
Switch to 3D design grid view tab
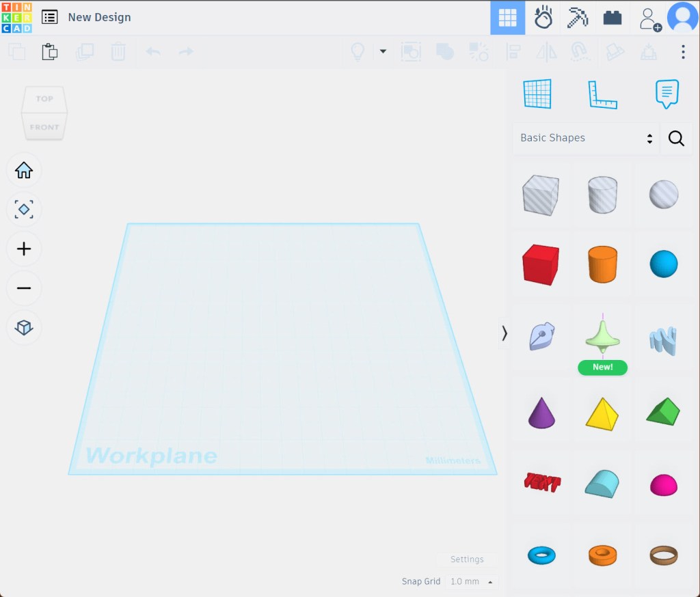click(507, 18)
